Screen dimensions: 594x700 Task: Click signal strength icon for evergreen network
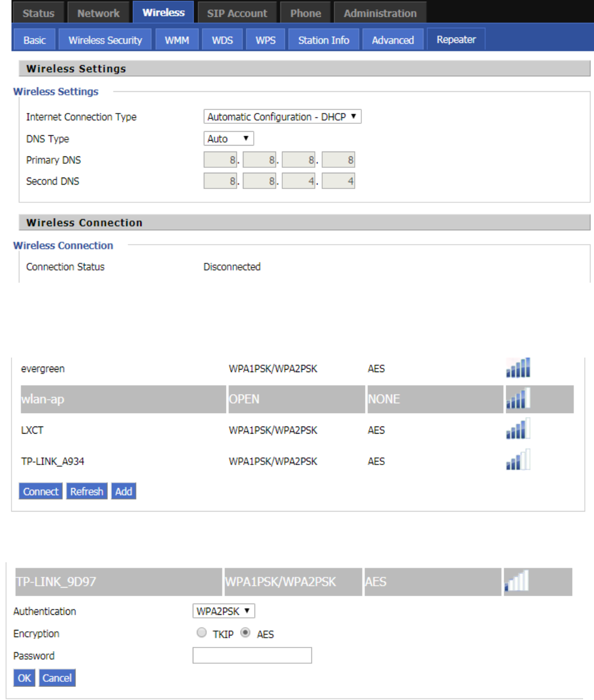tap(518, 368)
